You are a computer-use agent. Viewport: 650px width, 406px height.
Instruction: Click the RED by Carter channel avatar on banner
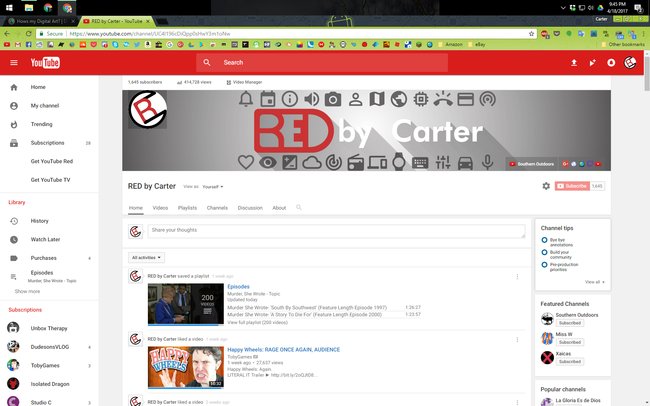[x=148, y=109]
